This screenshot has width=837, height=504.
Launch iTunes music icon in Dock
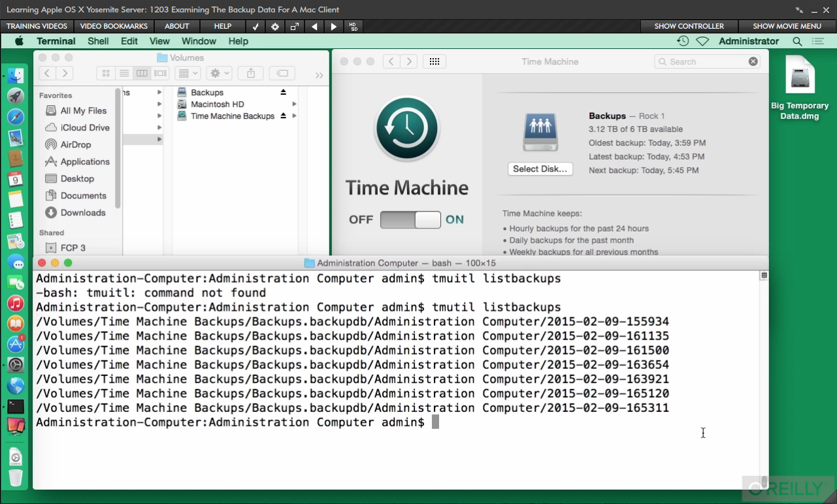click(16, 303)
